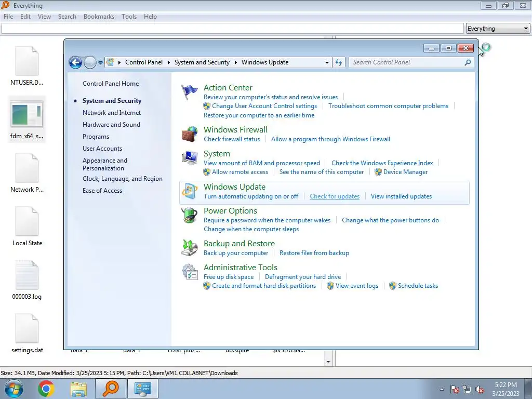This screenshot has height=399, width=532.
Task: Select the settings.dat file icon
Action: pos(27,329)
